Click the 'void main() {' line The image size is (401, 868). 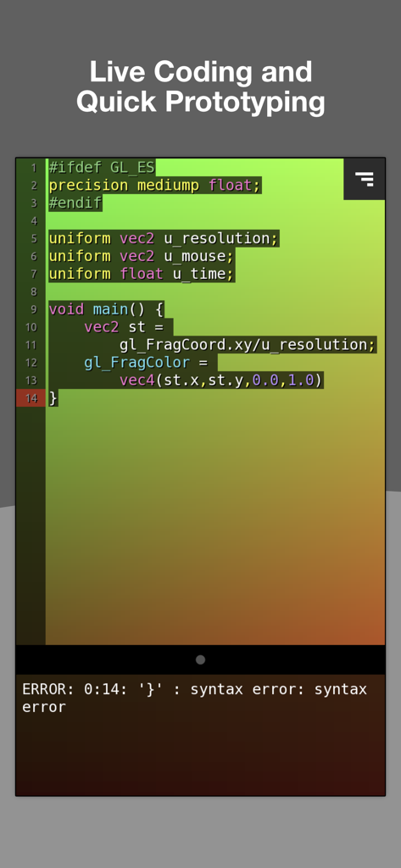coord(106,309)
